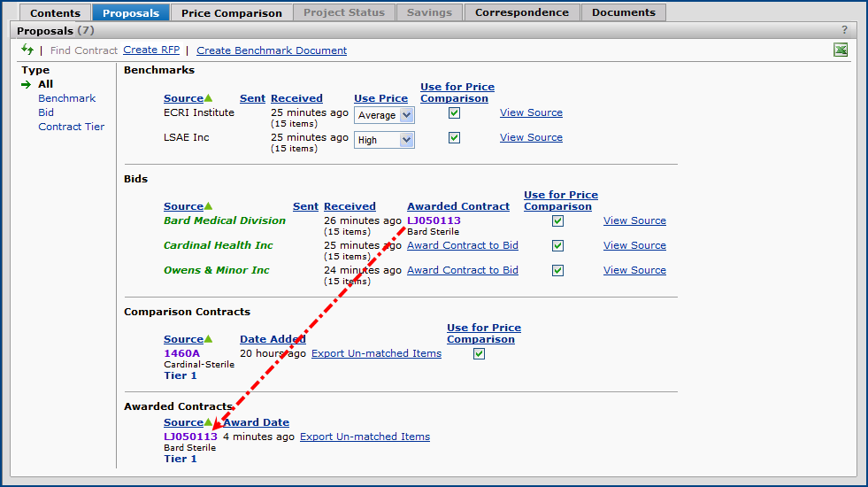The height and width of the screenshot is (487, 868).
Task: Click the help question mark icon
Action: (x=844, y=30)
